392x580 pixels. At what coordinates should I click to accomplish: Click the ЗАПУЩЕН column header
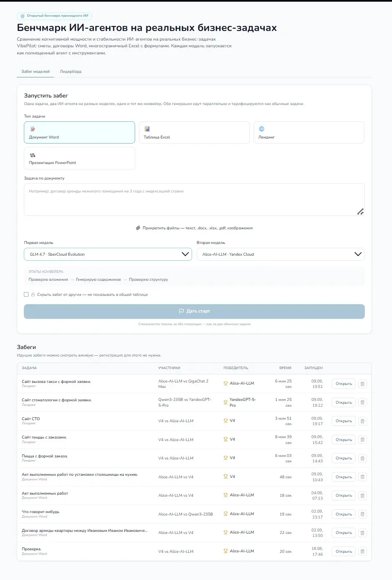coord(313,368)
